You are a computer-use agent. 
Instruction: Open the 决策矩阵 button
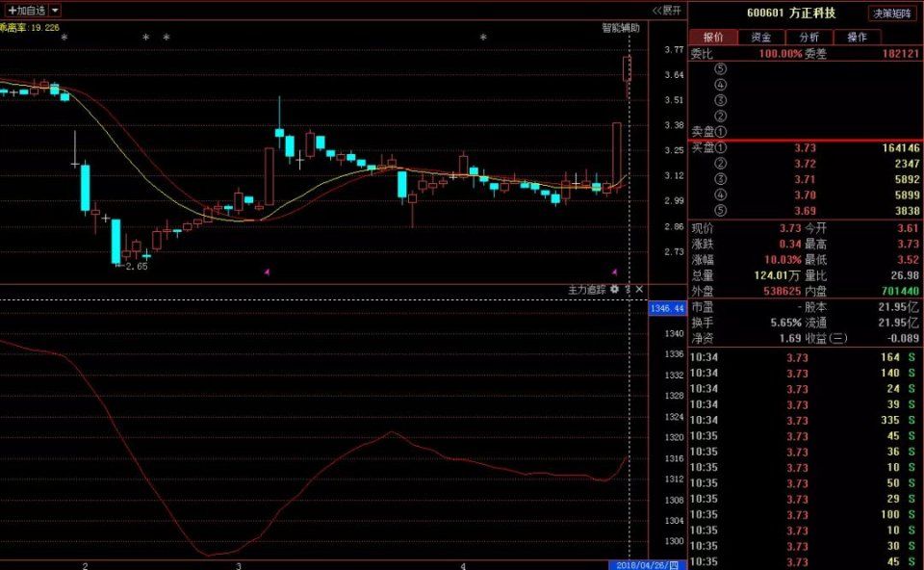click(894, 13)
